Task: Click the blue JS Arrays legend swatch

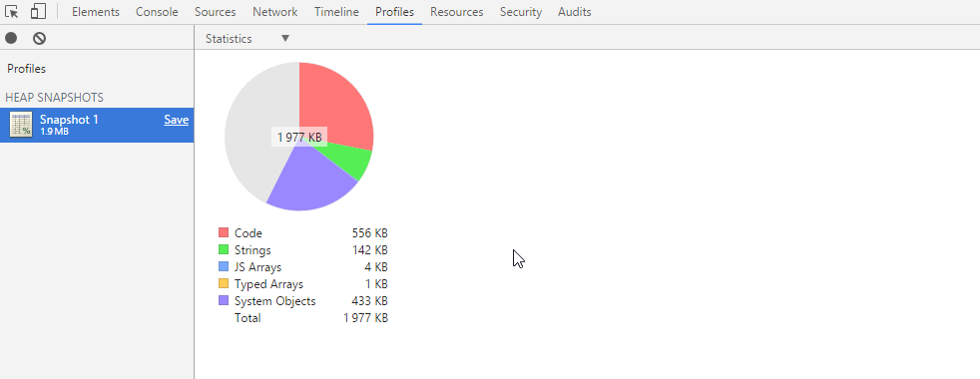Action: 224,266
